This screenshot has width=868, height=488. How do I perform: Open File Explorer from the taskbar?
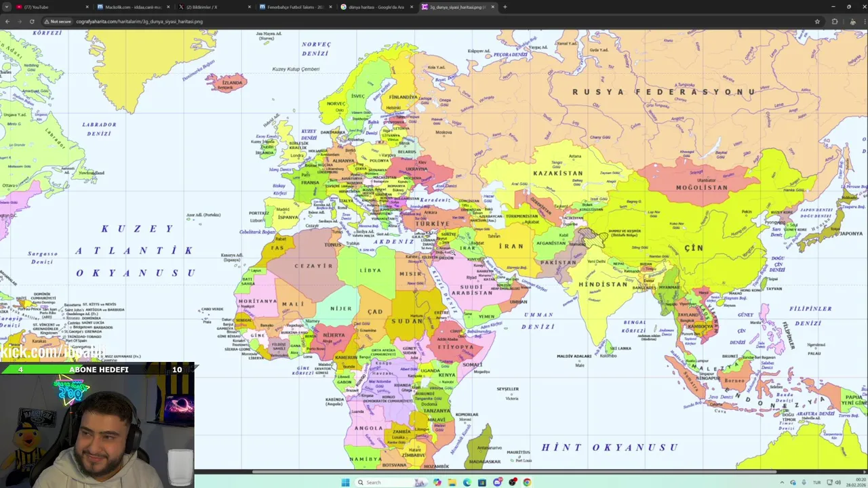click(x=452, y=483)
